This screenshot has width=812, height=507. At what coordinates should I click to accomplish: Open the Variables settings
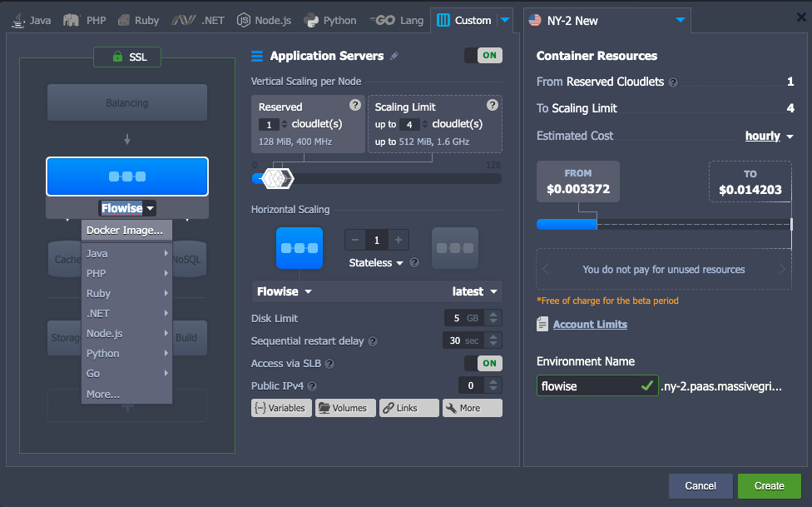[x=282, y=408]
